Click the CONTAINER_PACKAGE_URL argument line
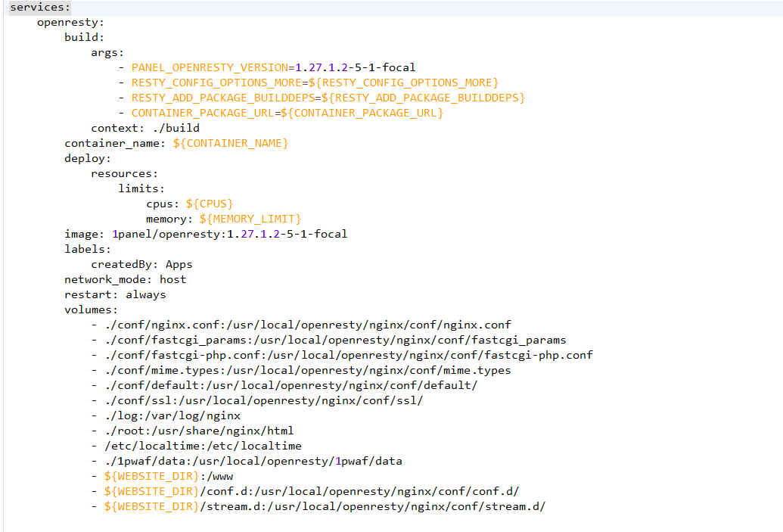Image resolution: width=783 pixels, height=532 pixels. click(287, 113)
